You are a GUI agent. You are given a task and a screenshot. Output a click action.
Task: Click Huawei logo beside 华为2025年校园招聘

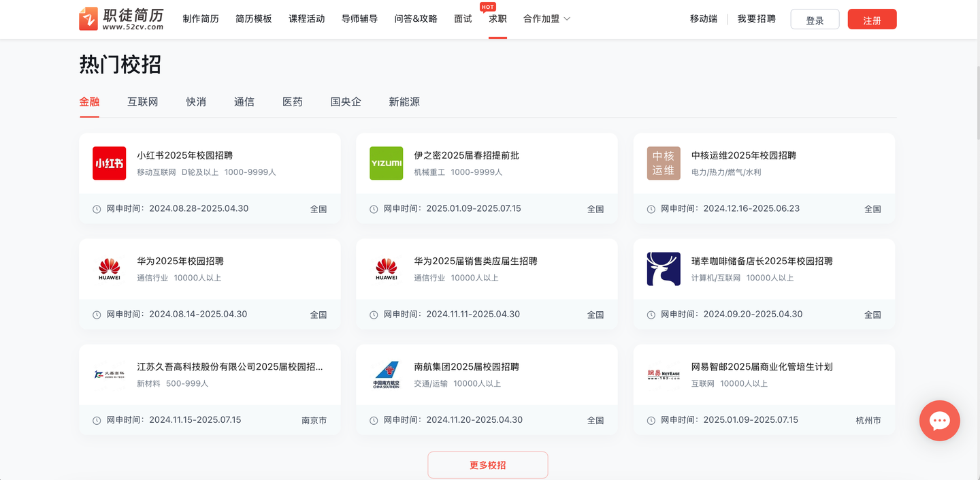[x=110, y=269]
